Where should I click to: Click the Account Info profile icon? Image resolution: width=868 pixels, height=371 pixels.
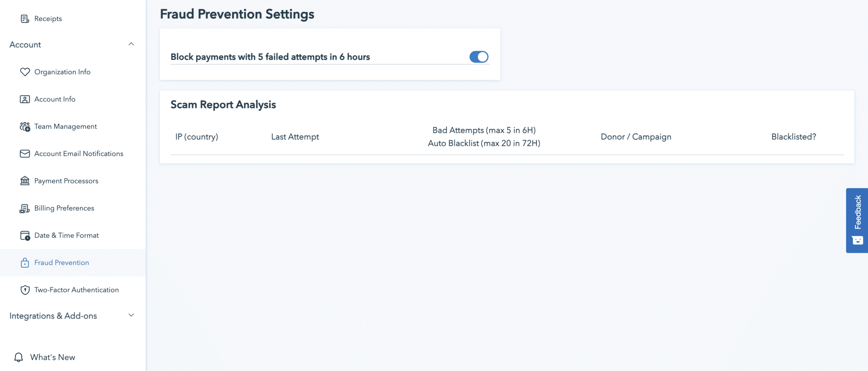(25, 99)
